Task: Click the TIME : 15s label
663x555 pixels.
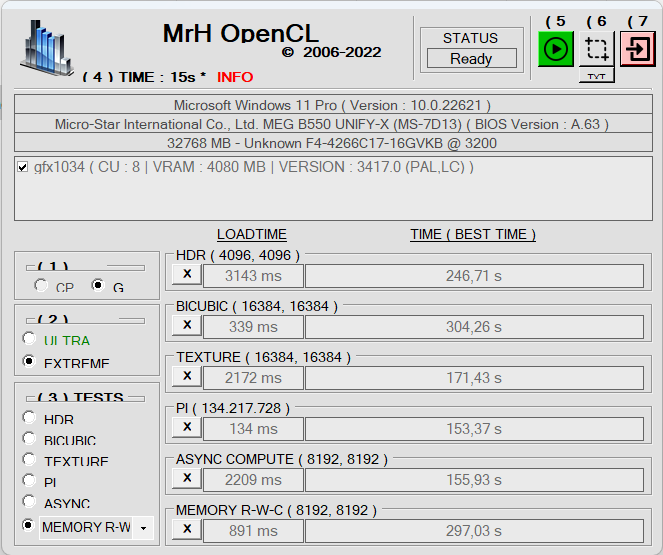Action: (157, 77)
